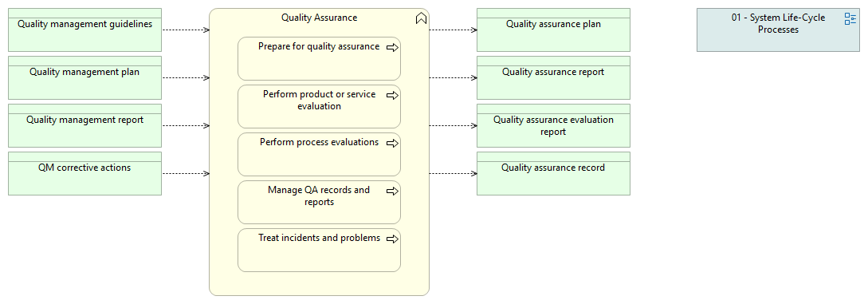
Task: Click the Quality Assurance title text
Action: 320,18
